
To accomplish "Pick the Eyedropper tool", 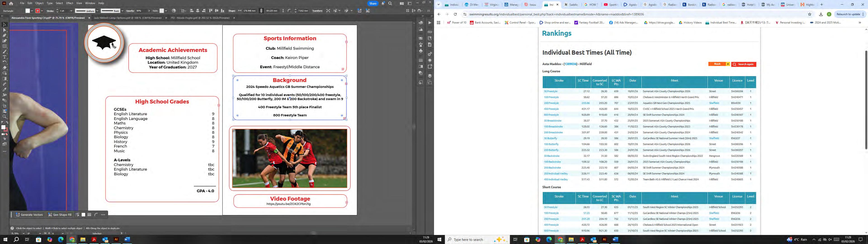I will point(4,89).
